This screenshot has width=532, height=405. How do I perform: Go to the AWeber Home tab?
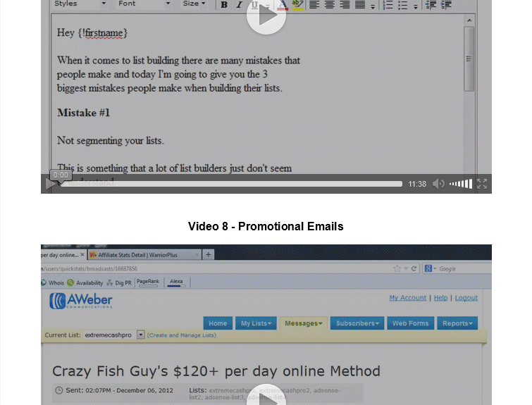pos(218,323)
